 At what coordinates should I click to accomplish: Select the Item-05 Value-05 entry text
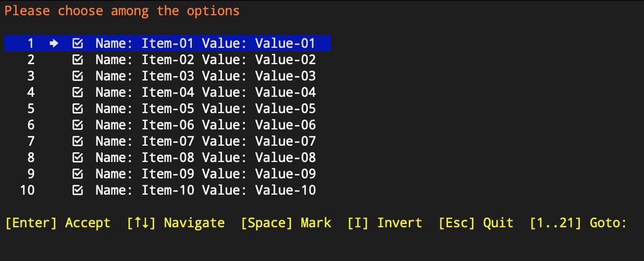206,109
